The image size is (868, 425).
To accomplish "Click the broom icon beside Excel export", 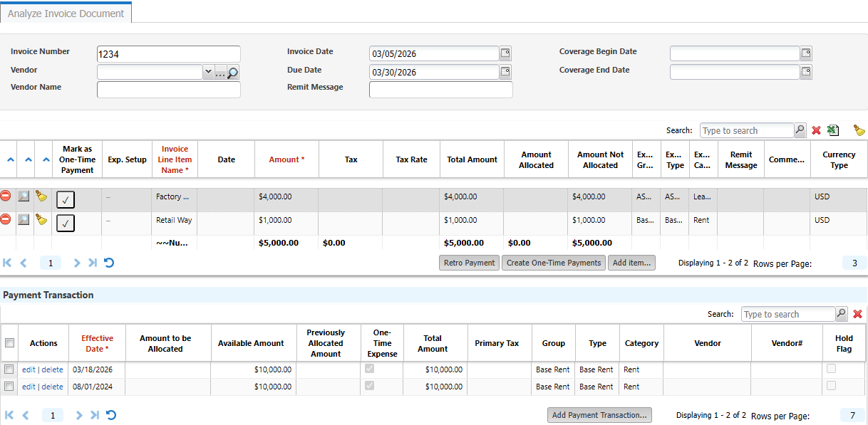I will point(859,130).
